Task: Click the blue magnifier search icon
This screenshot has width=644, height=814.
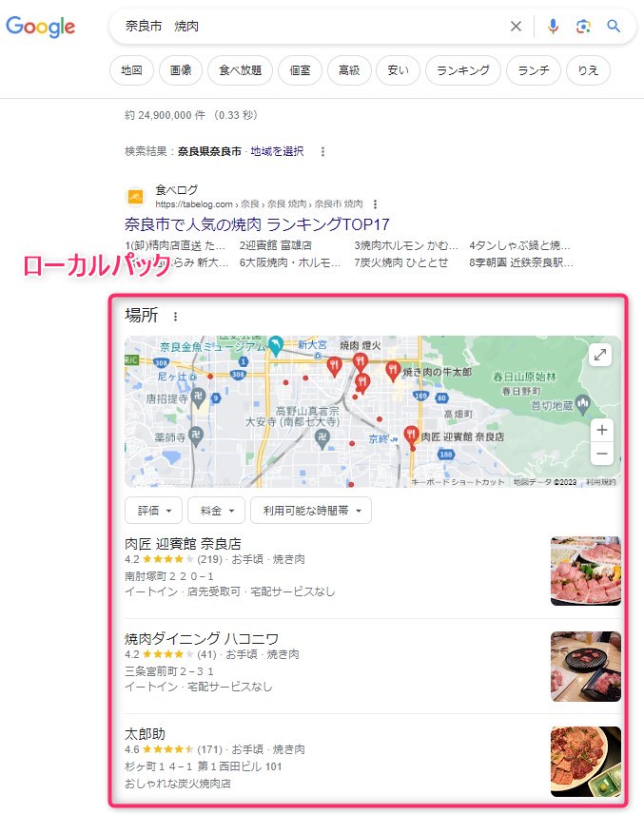Action: (x=614, y=26)
